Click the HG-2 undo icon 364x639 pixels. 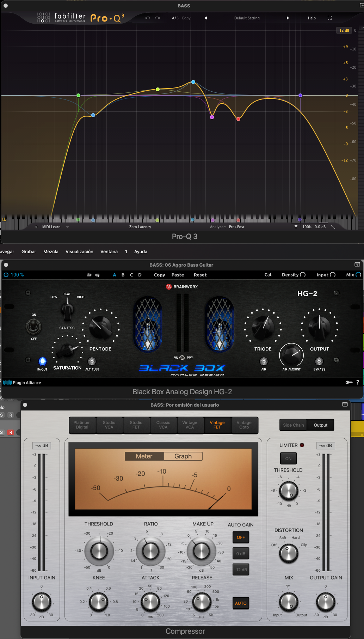89,275
